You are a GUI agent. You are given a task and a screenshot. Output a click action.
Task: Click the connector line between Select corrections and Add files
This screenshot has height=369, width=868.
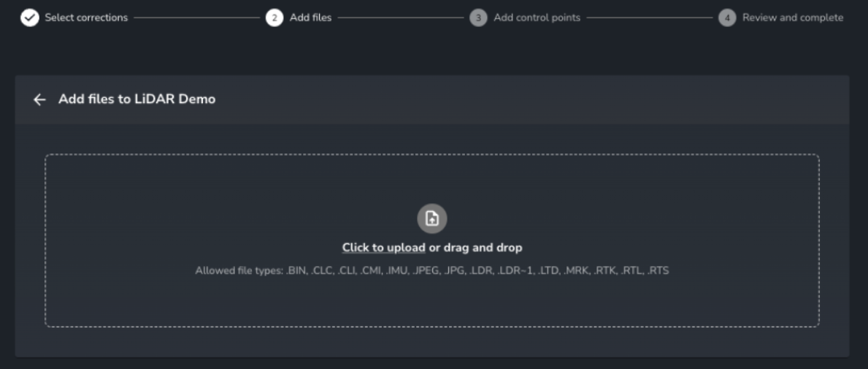point(196,18)
